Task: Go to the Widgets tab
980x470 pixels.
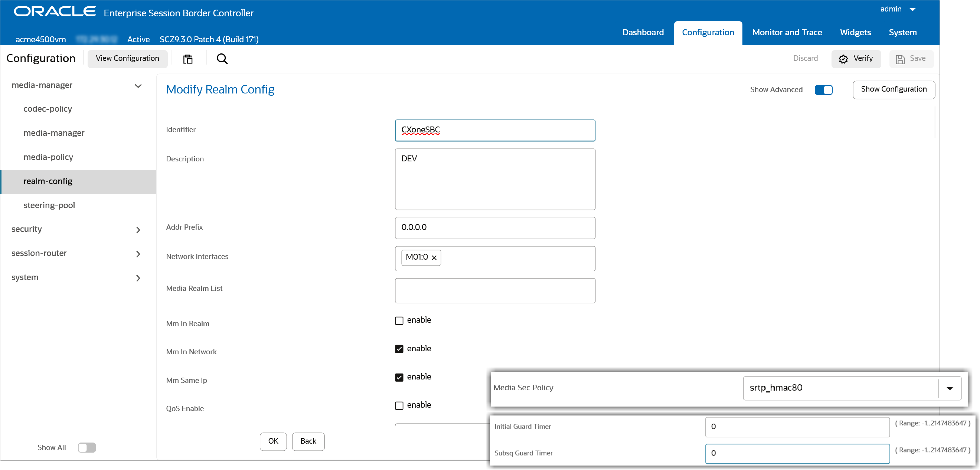Action: [855, 33]
